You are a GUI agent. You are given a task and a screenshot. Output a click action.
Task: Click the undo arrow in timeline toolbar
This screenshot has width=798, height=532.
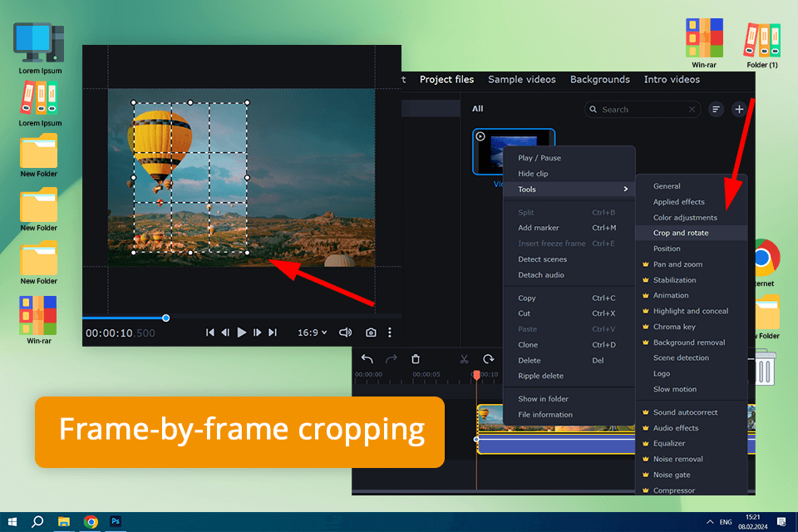pos(367,359)
